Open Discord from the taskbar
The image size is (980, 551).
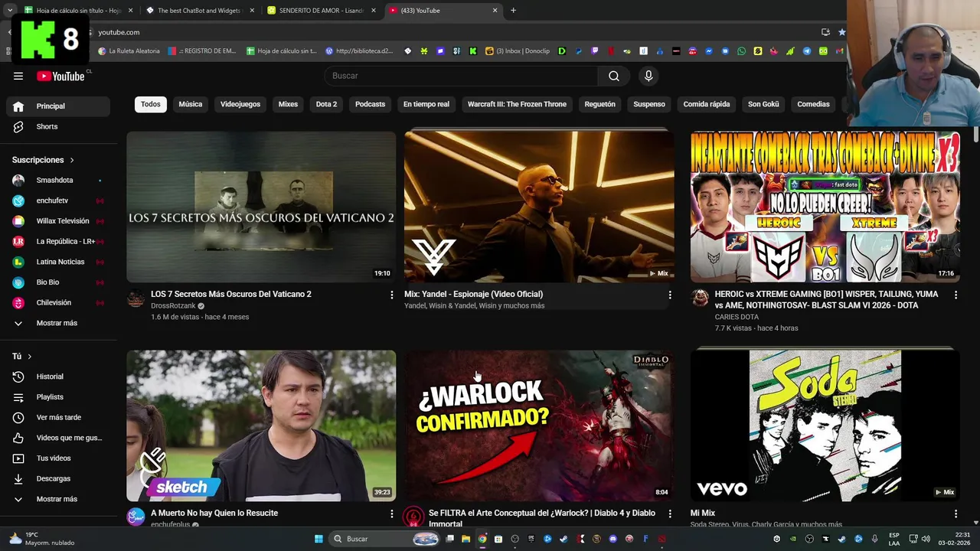pos(612,539)
